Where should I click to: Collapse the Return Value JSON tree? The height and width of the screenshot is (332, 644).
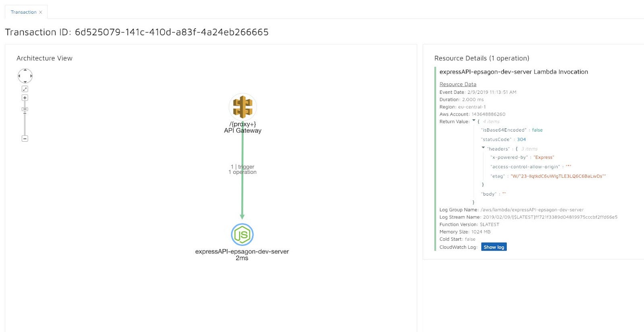474,121
